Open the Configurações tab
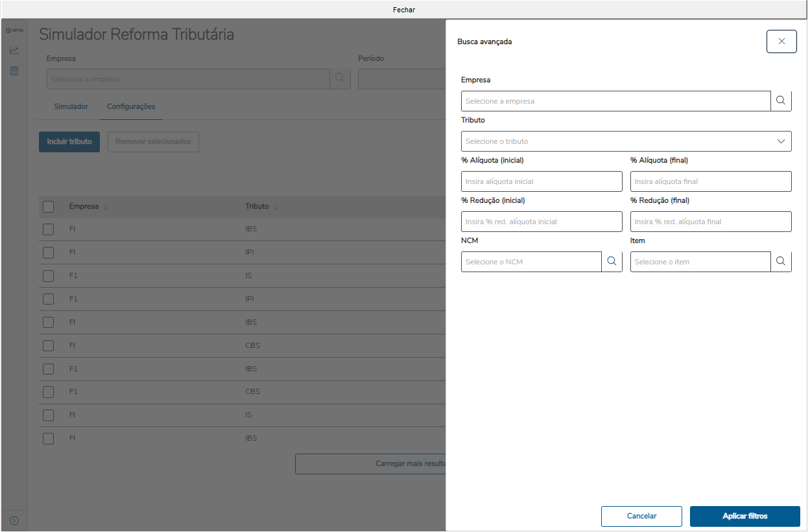 coord(131,106)
